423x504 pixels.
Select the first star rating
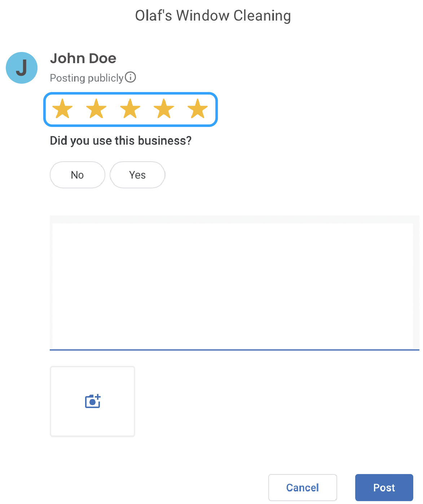pyautogui.click(x=62, y=109)
